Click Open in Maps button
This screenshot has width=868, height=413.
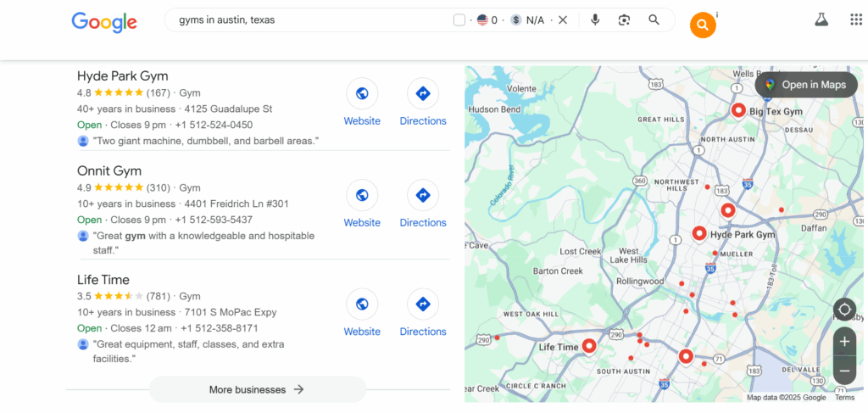(x=807, y=85)
